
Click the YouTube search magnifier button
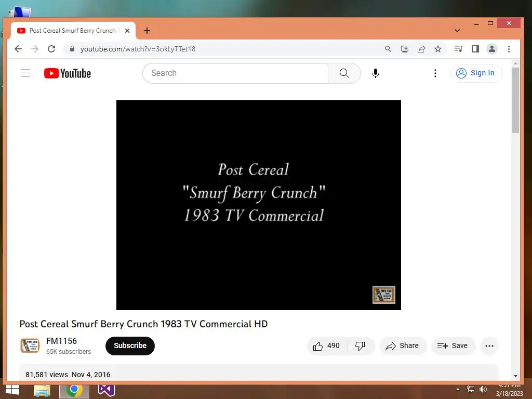pos(344,73)
